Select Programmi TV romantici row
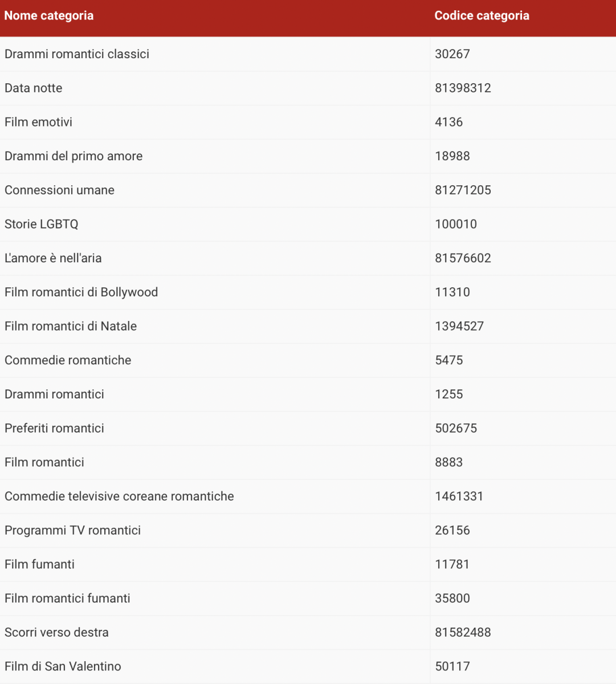The height and width of the screenshot is (684, 616). point(308,531)
